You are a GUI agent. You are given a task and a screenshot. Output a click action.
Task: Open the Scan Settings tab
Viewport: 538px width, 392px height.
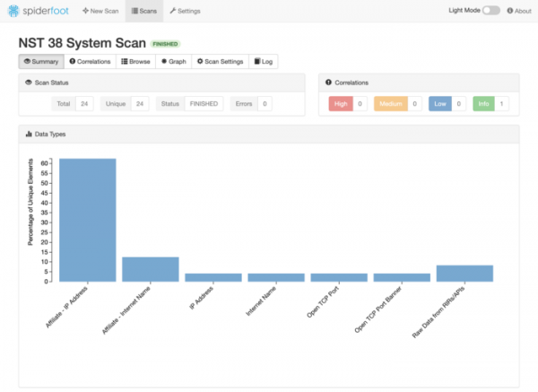(x=220, y=62)
